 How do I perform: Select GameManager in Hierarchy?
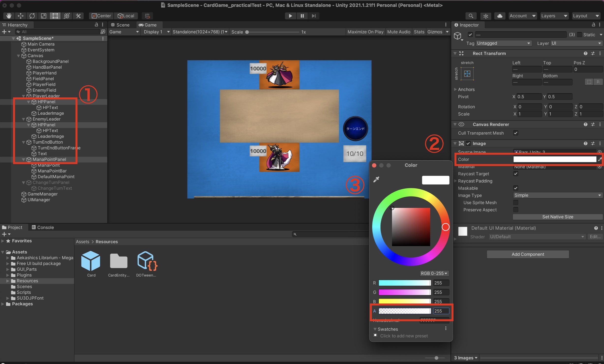pos(42,194)
